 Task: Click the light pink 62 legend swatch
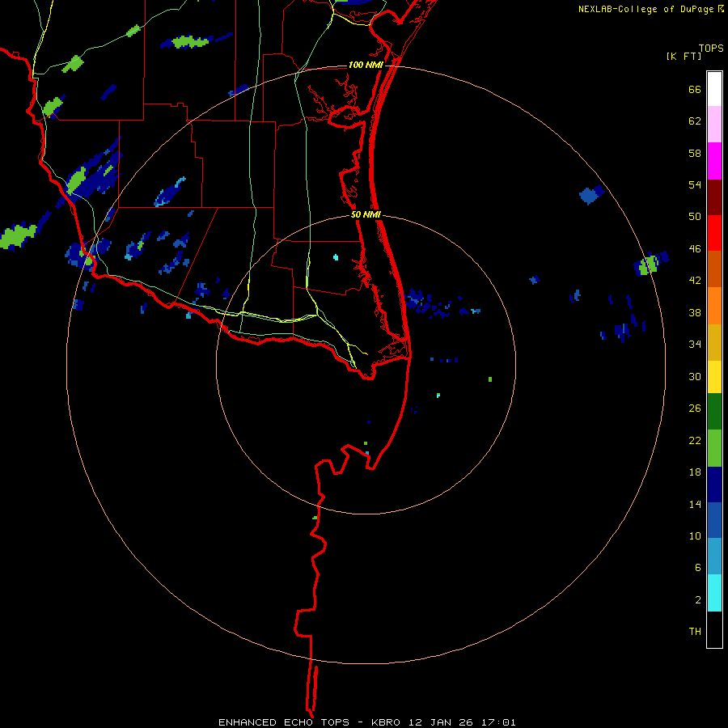coord(714,125)
